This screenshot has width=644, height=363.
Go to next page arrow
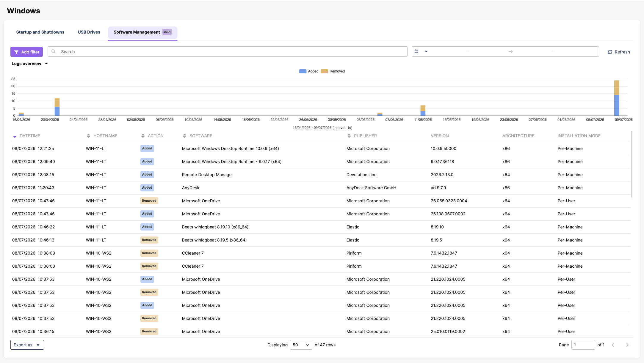click(627, 345)
